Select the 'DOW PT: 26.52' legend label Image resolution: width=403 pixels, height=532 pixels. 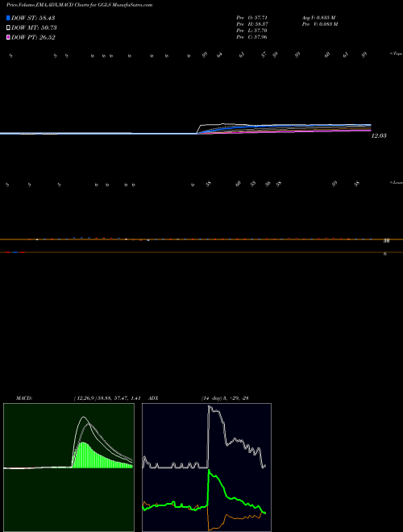(x=33, y=37)
